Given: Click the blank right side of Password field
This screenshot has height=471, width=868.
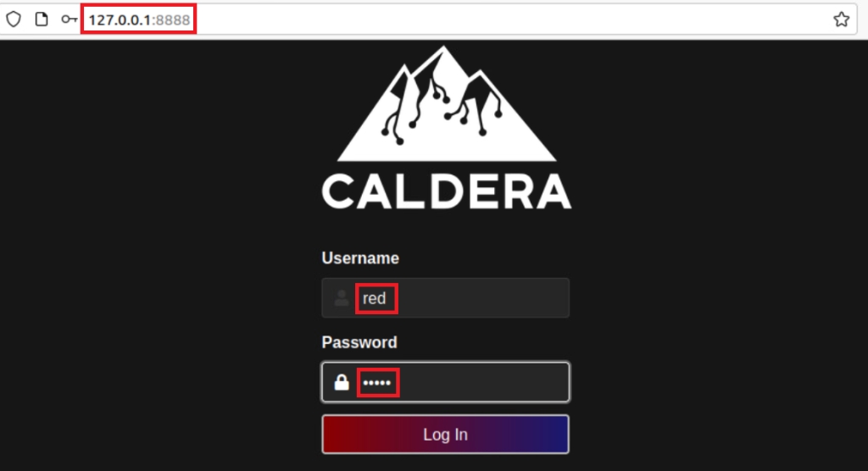Looking at the screenshot, I should coord(482,382).
